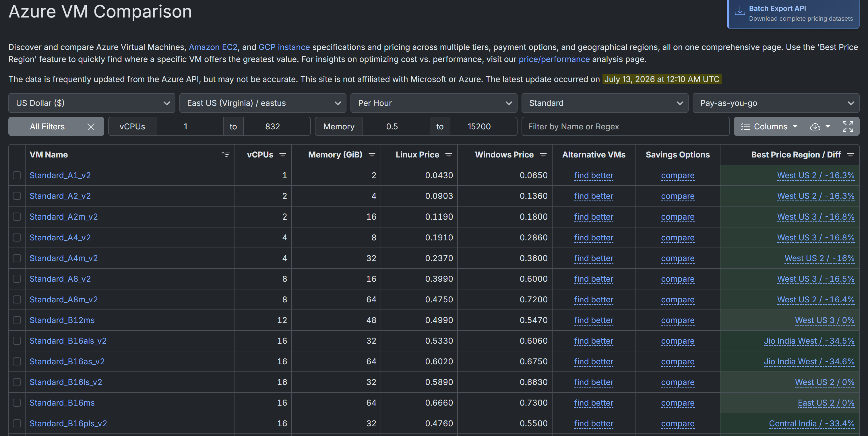
Task: Open the cloud download export menu
Action: pos(819,126)
